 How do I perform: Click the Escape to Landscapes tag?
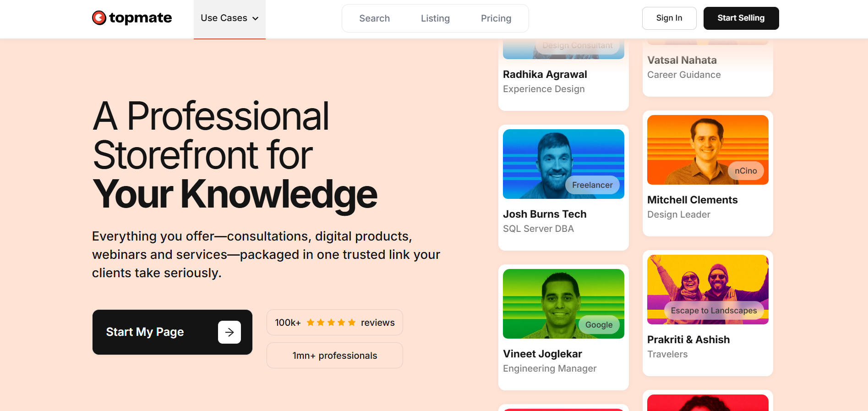click(x=714, y=311)
